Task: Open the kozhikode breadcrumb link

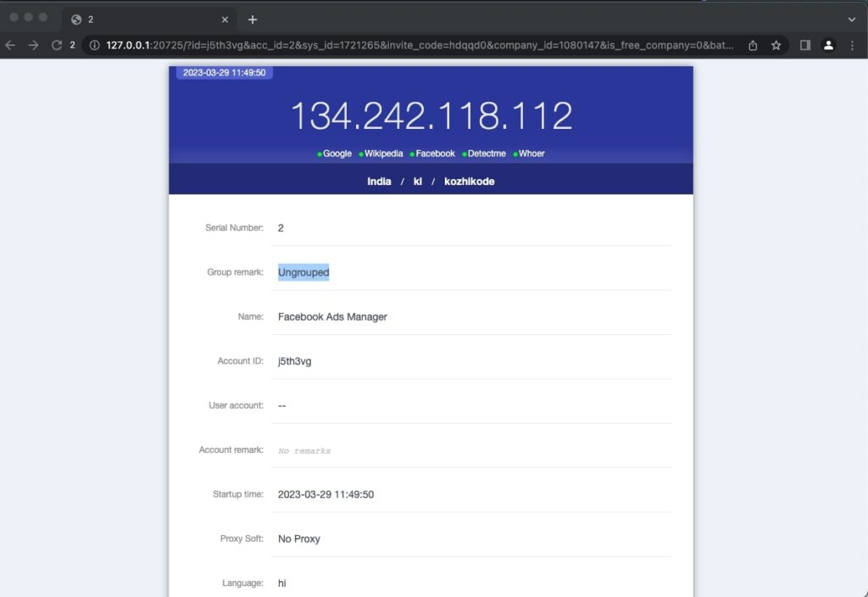Action: point(470,181)
